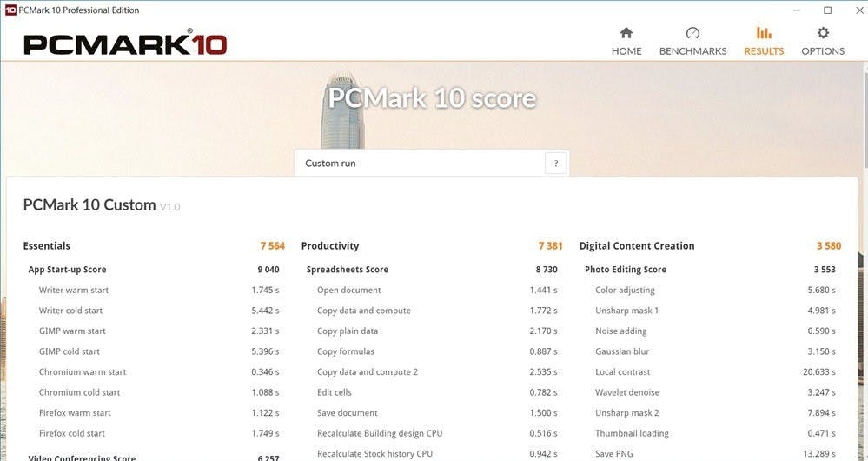Click the 20.633 s Local contrast value

pos(819,371)
